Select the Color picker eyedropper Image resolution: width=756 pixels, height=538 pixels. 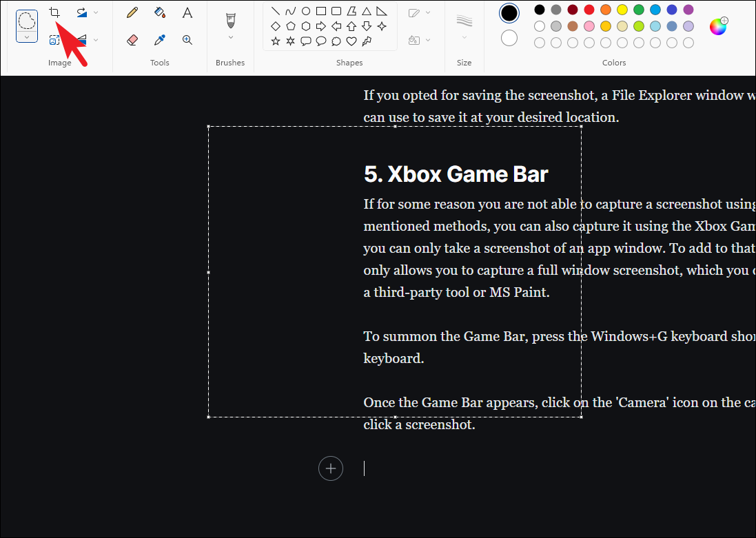point(160,40)
